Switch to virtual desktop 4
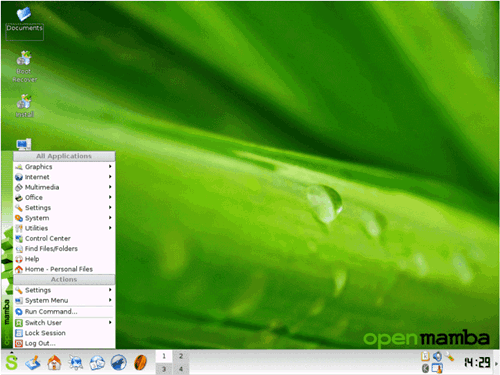Screen dimensions: 500x375 pyautogui.click(x=181, y=369)
